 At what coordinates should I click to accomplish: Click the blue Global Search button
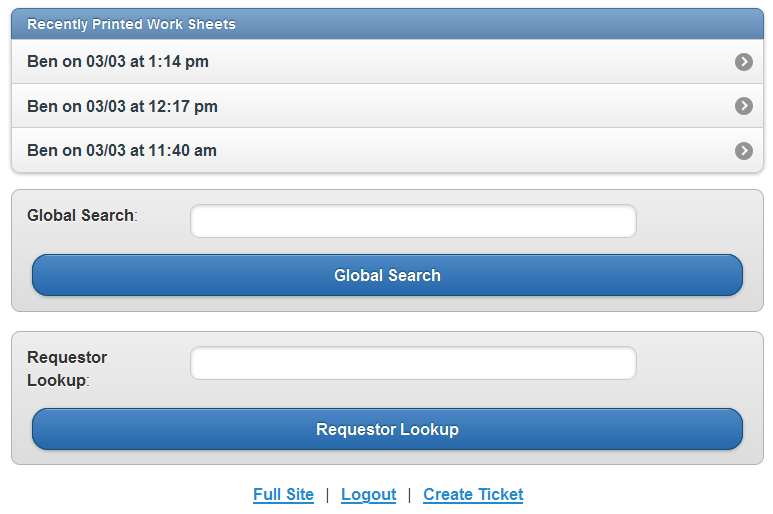click(x=387, y=275)
